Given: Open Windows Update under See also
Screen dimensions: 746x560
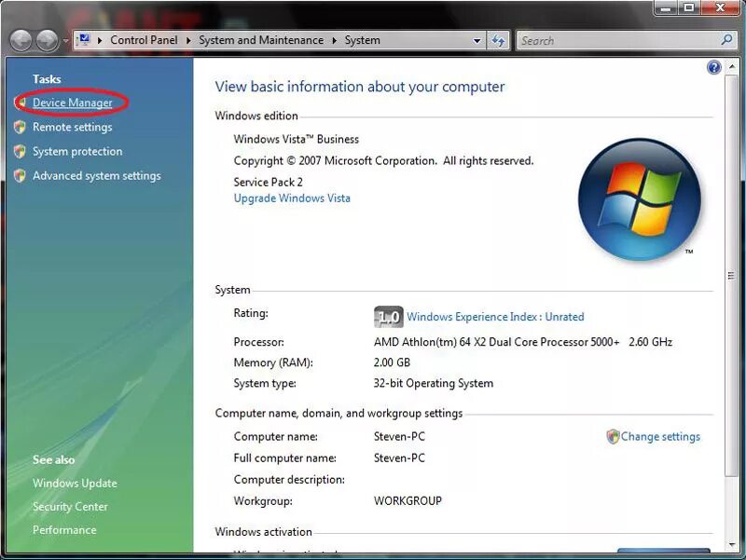Looking at the screenshot, I should [x=75, y=483].
